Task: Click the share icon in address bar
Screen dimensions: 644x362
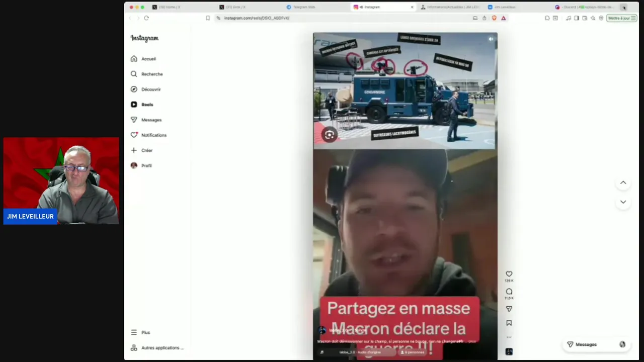Action: click(484, 18)
